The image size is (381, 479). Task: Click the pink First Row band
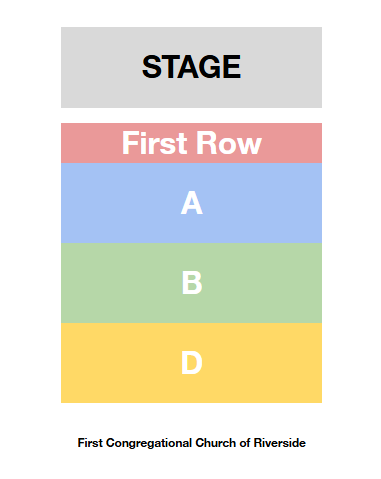click(x=191, y=143)
